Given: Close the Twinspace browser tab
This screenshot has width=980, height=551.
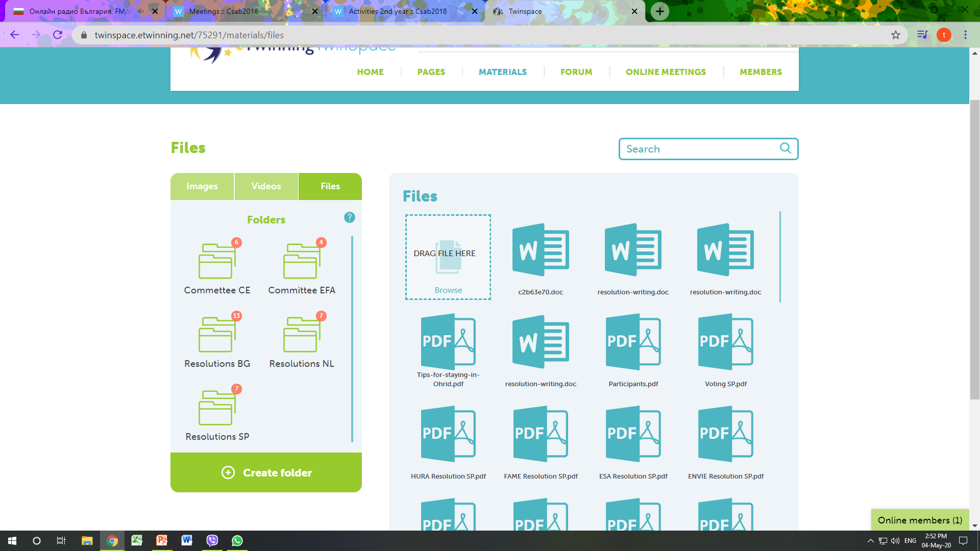Looking at the screenshot, I should point(634,11).
